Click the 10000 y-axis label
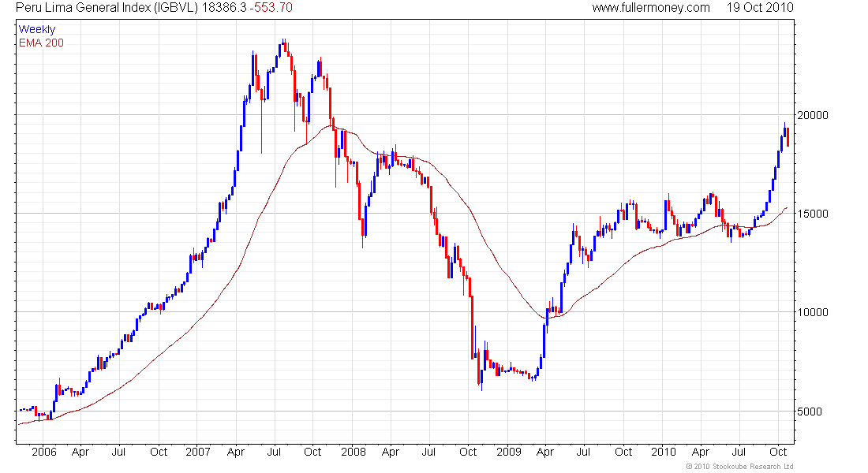The height and width of the screenshot is (473, 868). pyautogui.click(x=813, y=312)
